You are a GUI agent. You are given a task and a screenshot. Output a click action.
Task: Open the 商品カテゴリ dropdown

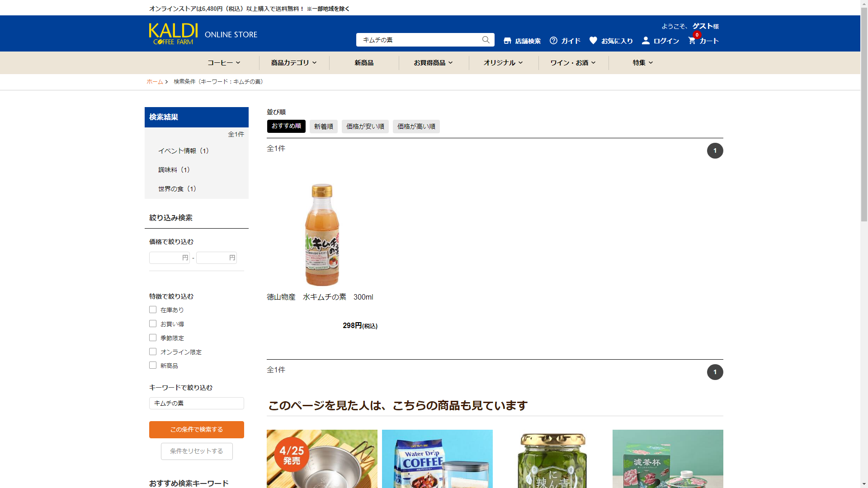click(294, 63)
